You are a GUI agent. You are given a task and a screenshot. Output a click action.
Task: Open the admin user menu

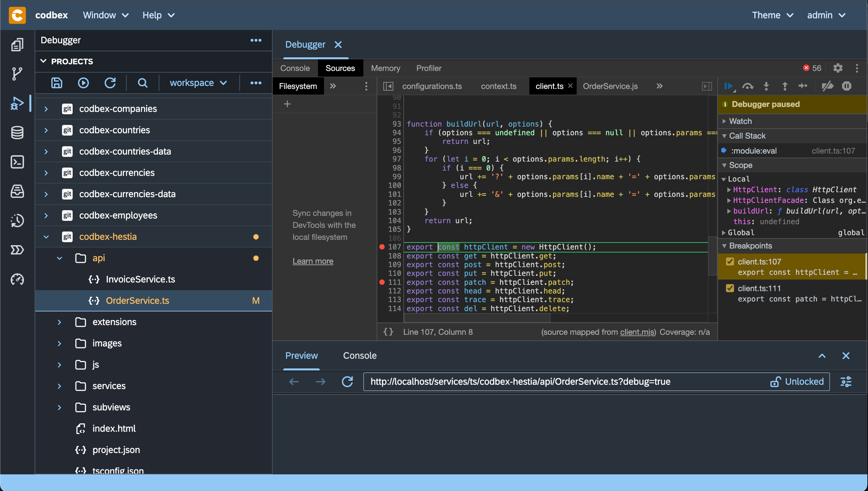(827, 15)
